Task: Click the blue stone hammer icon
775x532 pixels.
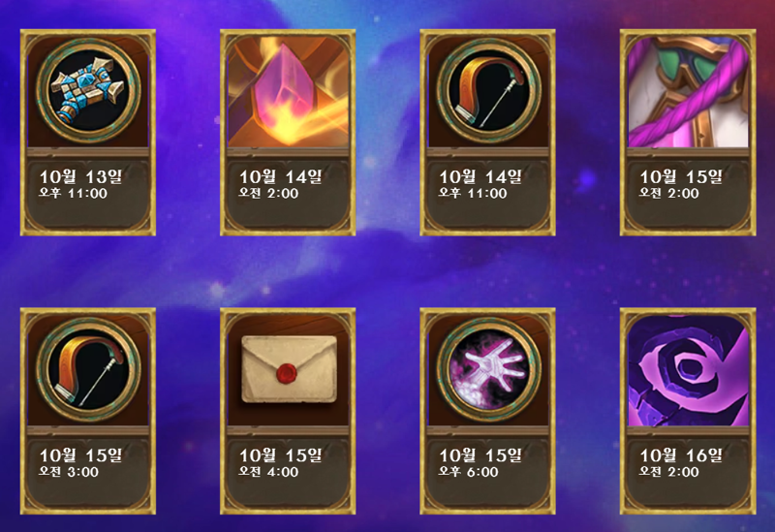Action: [x=88, y=91]
